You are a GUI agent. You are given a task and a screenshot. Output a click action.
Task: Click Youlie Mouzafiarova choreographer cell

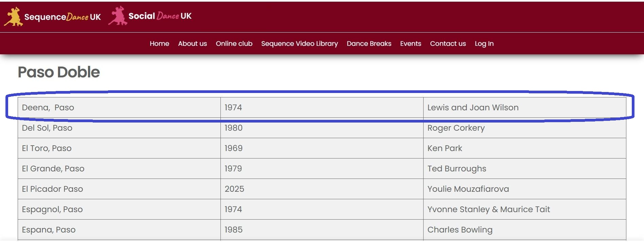click(468, 189)
